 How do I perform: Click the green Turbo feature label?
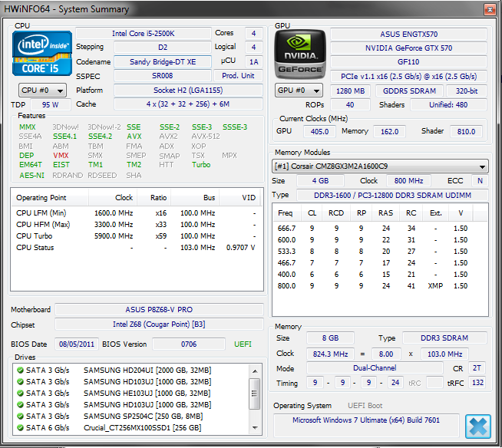[x=201, y=165]
